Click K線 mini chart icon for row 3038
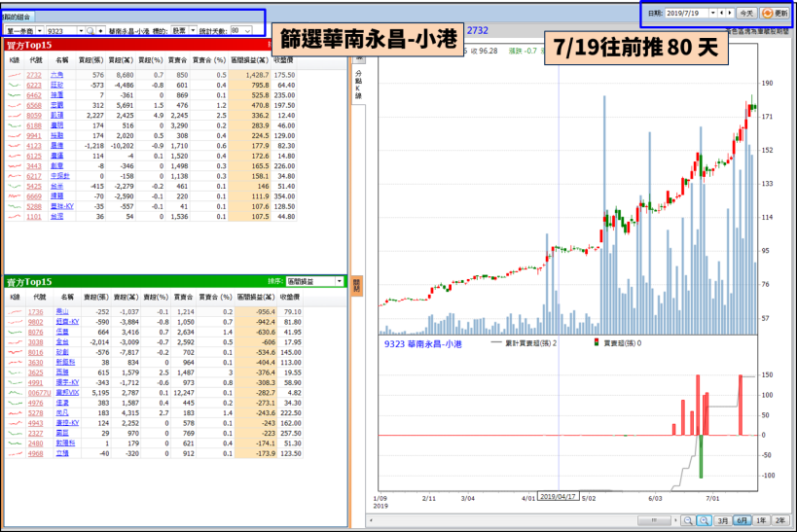 tap(16, 342)
